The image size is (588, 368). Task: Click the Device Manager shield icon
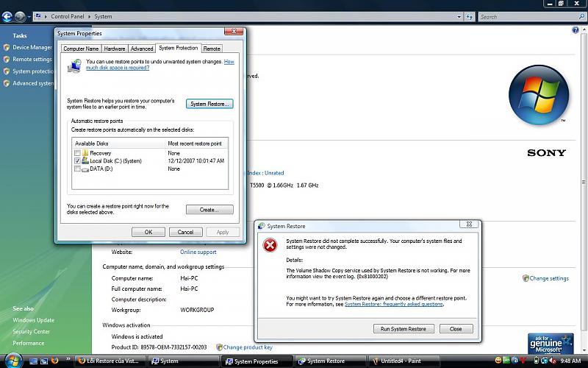[x=7, y=47]
